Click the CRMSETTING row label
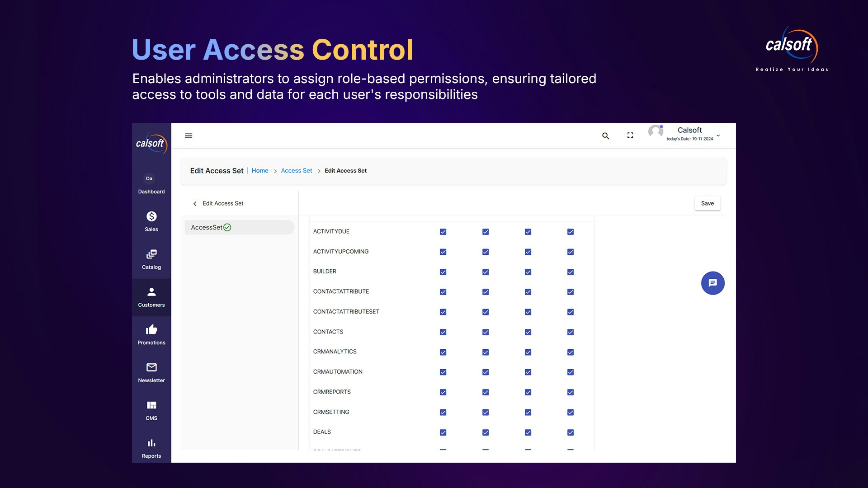The width and height of the screenshot is (868, 488). click(331, 412)
